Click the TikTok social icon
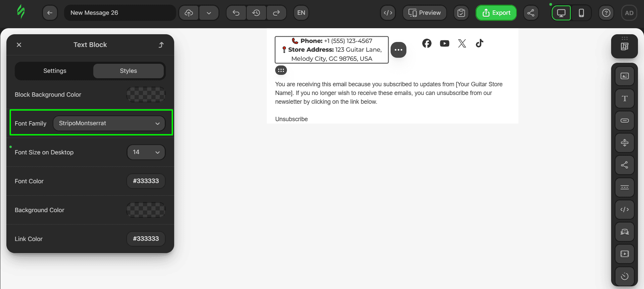644x289 pixels. click(479, 43)
